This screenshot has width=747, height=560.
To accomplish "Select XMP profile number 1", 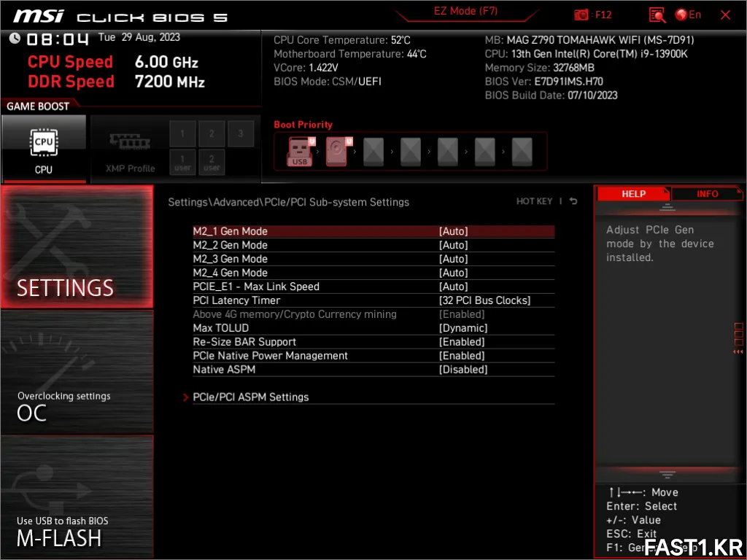I will 182,133.
